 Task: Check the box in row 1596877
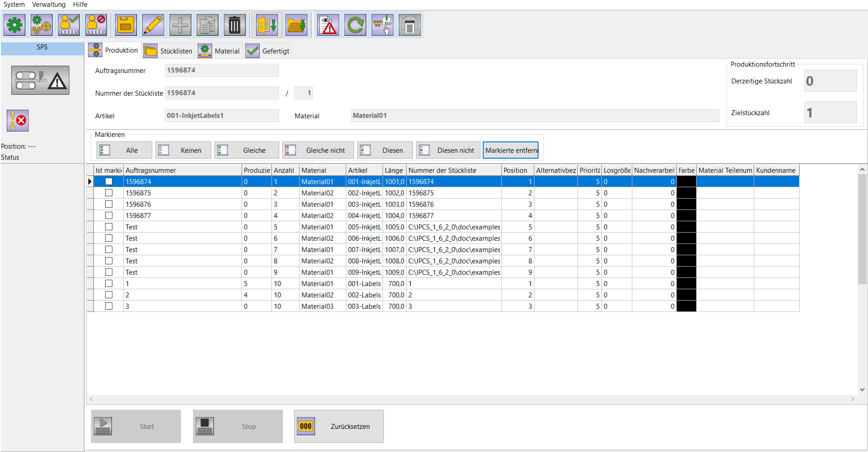coord(109,215)
